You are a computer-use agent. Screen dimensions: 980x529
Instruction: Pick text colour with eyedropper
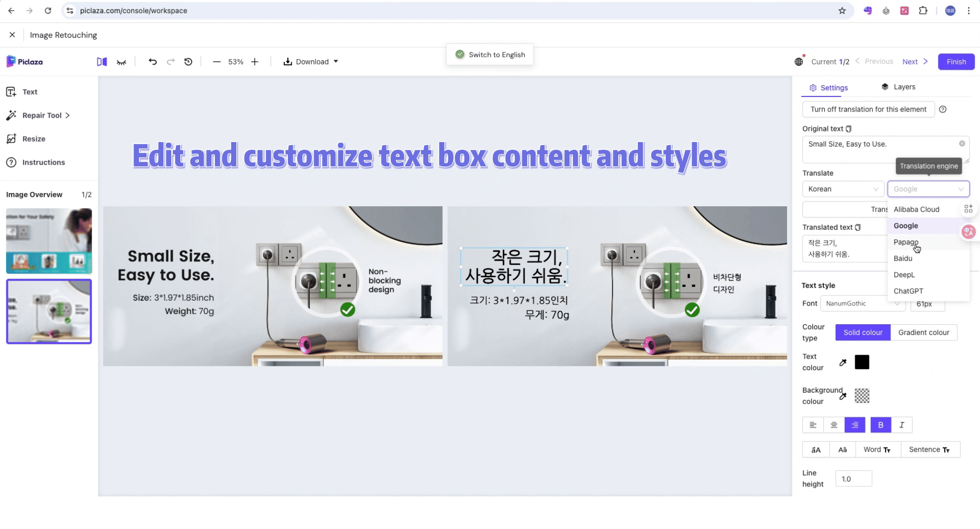tap(842, 362)
